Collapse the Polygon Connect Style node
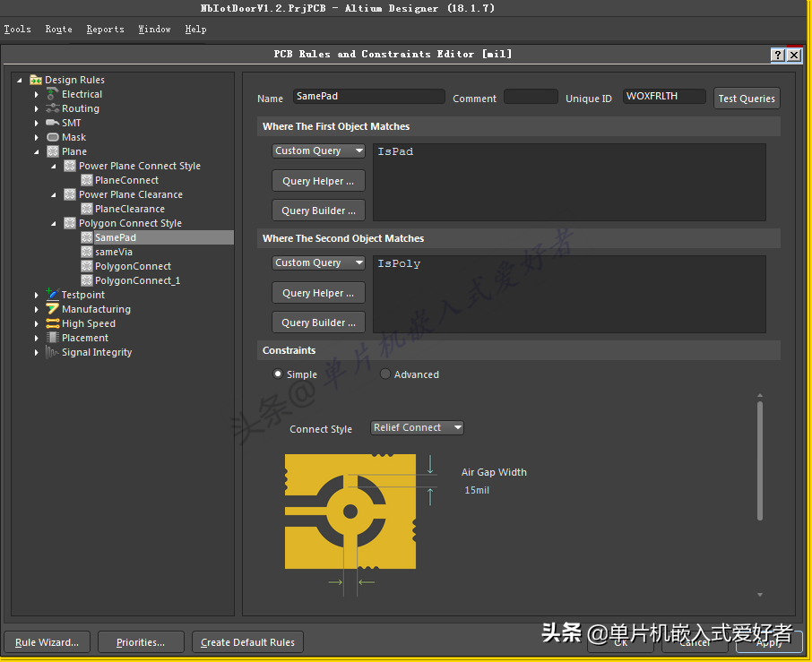 53,223
